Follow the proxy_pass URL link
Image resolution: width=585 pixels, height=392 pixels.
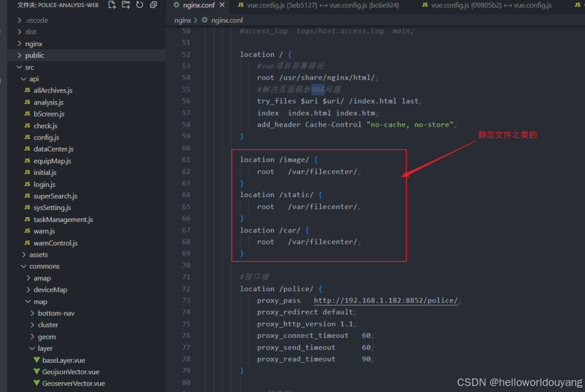[386, 300]
